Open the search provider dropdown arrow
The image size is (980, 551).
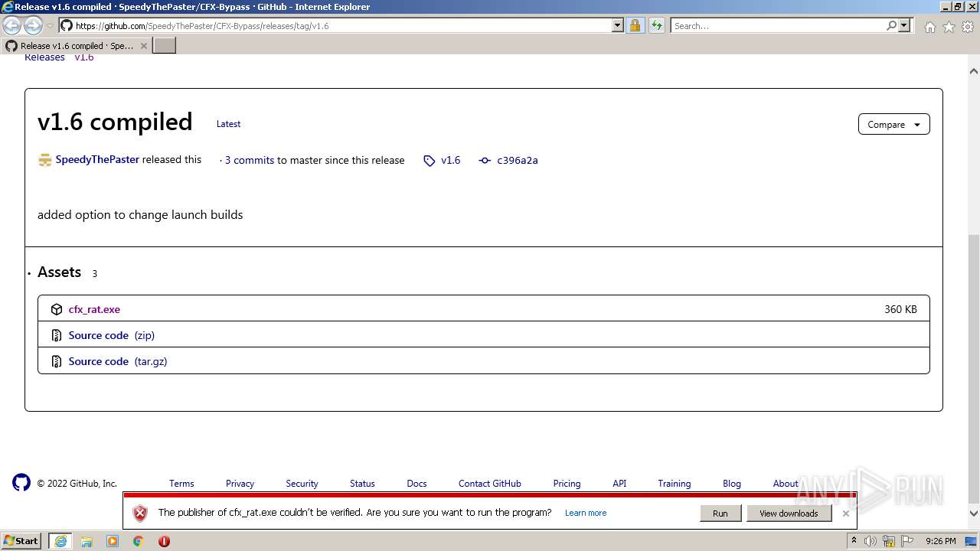tap(904, 25)
